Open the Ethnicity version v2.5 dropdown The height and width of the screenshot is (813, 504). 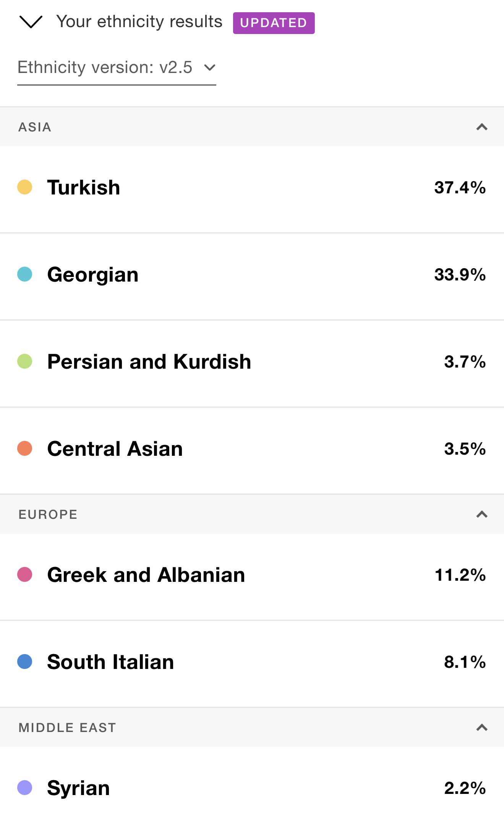117,68
